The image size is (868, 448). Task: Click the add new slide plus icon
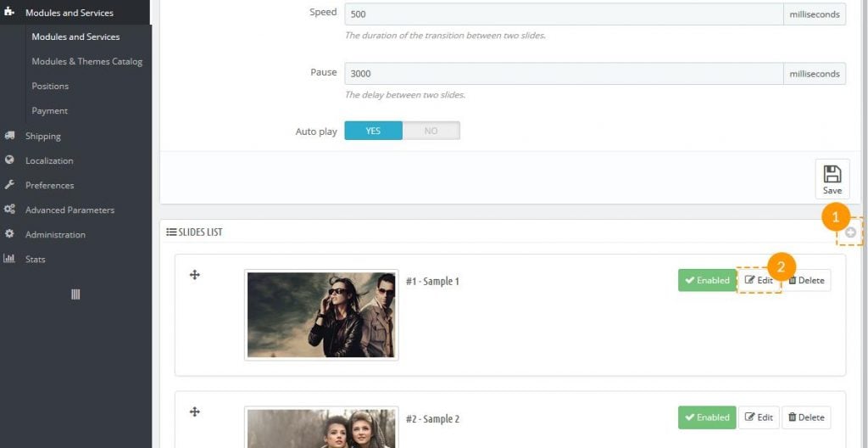(850, 232)
